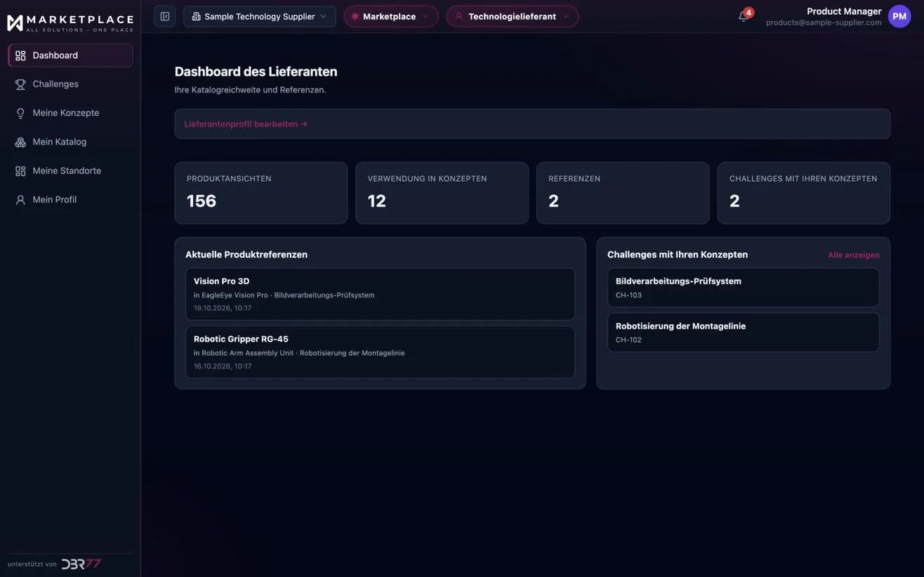Screen dimensions: 924x577
Task: Click the CH-102 challenge ID
Action: [x=628, y=340]
